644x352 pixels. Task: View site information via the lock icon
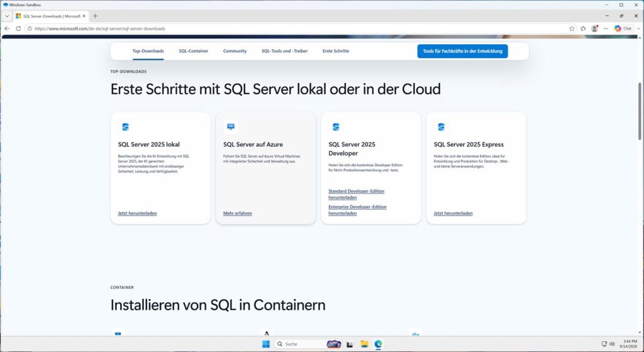click(30, 28)
